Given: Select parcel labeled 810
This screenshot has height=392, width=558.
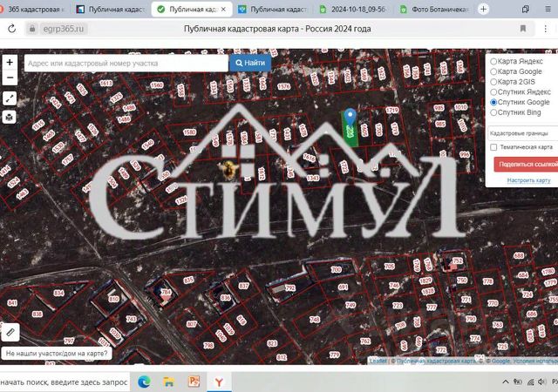Looking at the screenshot, I should (114, 299).
